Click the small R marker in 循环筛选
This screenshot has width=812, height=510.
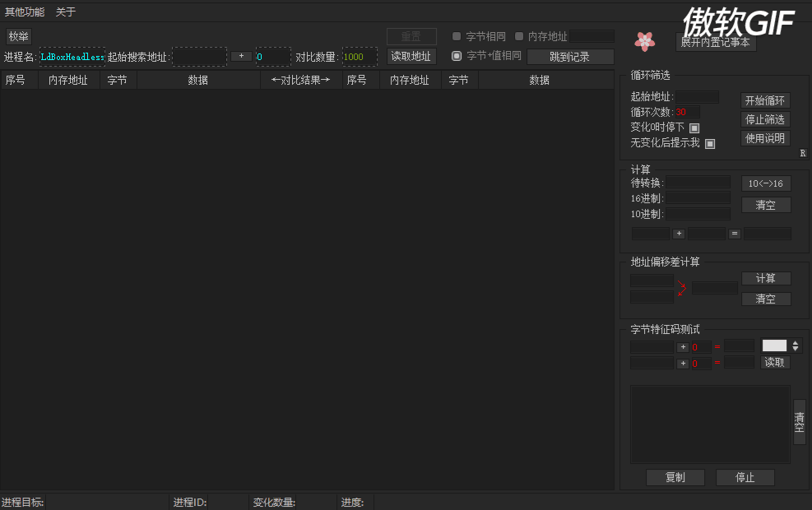pyautogui.click(x=803, y=153)
